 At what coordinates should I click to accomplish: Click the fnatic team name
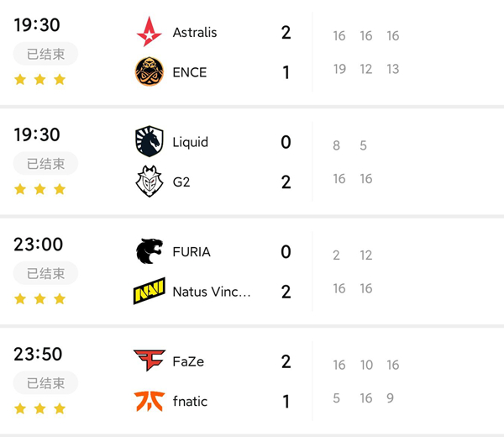pyautogui.click(x=190, y=402)
